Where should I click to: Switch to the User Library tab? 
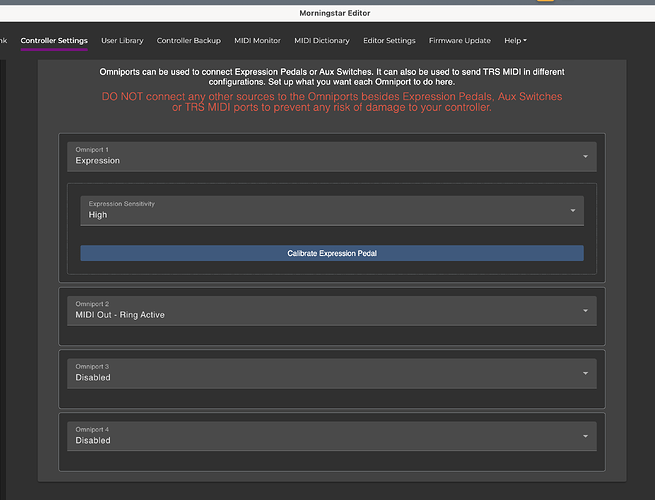(122, 41)
